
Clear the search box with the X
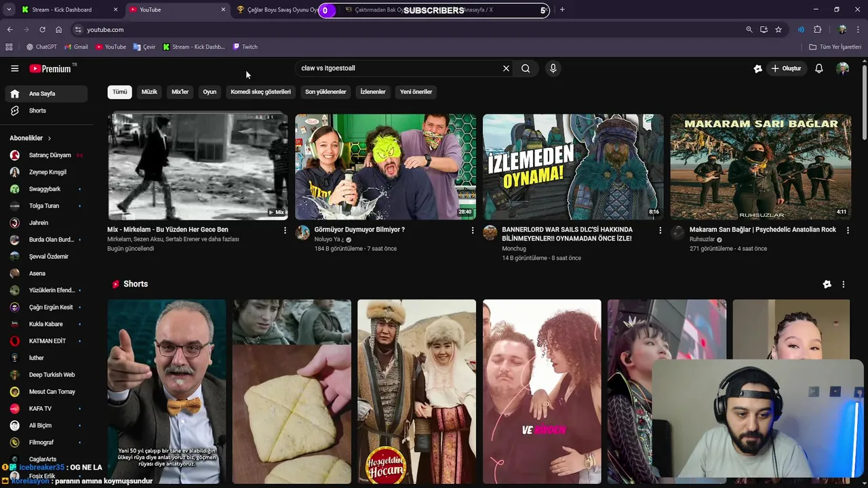pos(506,68)
